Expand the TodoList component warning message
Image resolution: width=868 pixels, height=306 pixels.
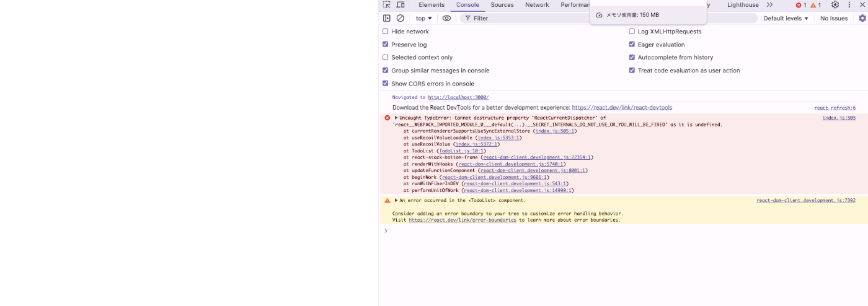click(397, 201)
